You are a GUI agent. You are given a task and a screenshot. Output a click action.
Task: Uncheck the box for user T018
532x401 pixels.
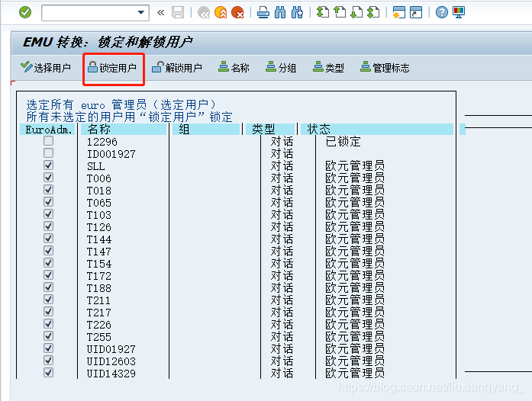click(49, 190)
